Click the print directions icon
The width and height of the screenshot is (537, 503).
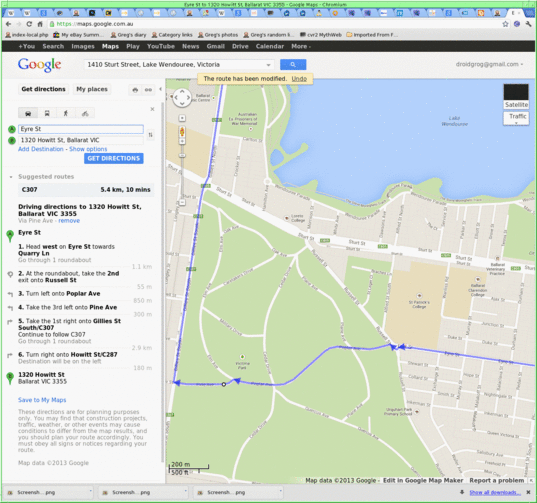[135, 90]
